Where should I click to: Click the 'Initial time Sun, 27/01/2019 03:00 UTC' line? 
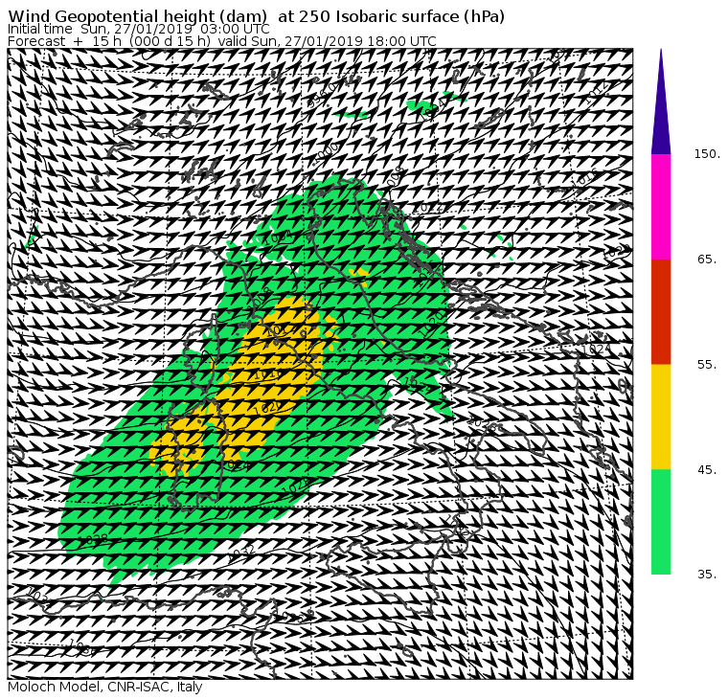138,29
